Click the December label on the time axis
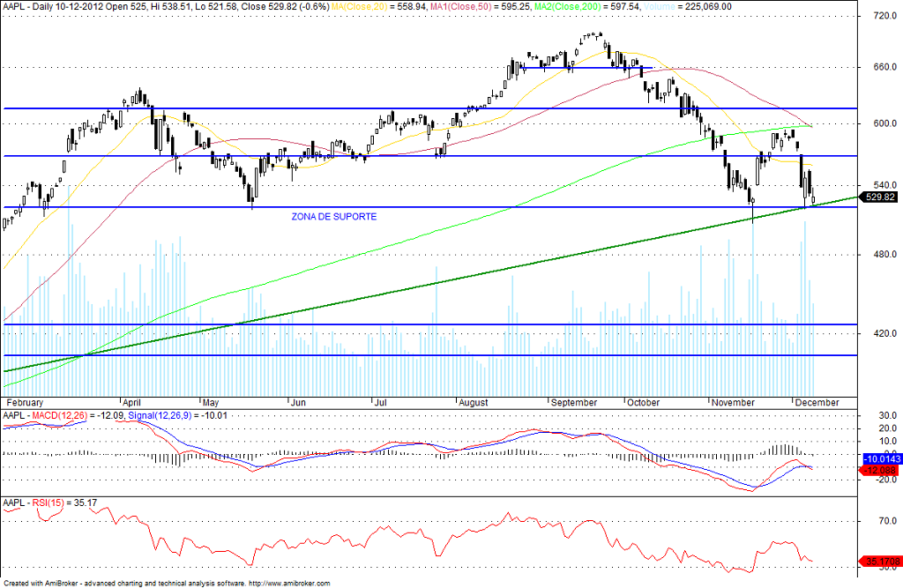Screen dimensions: 903x588 pos(817,403)
